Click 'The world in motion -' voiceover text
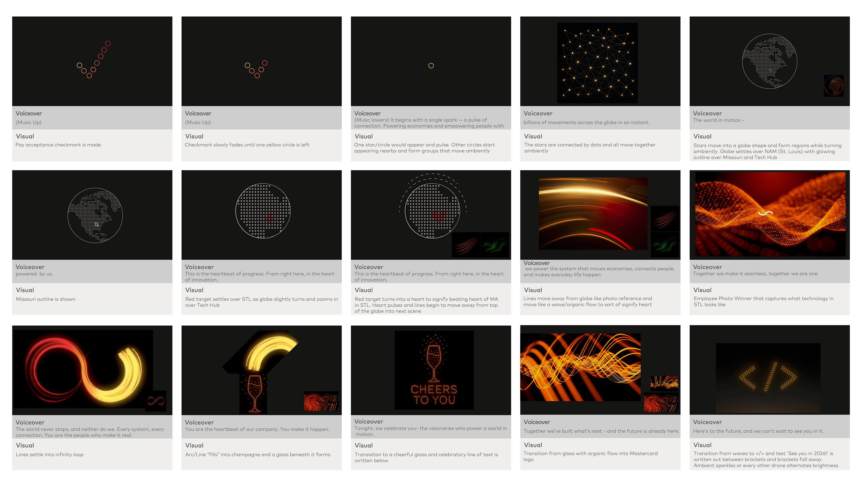Image resolution: width=868 pixels, height=488 pixels. (x=718, y=120)
